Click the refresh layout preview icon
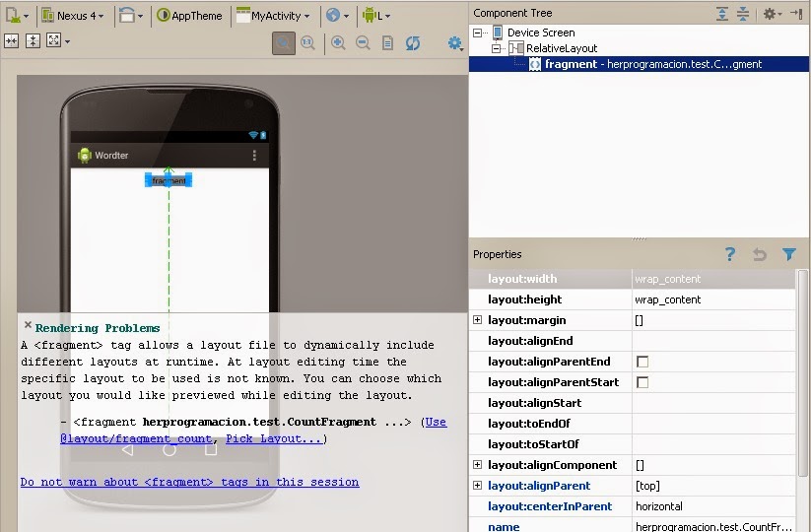 (x=412, y=43)
